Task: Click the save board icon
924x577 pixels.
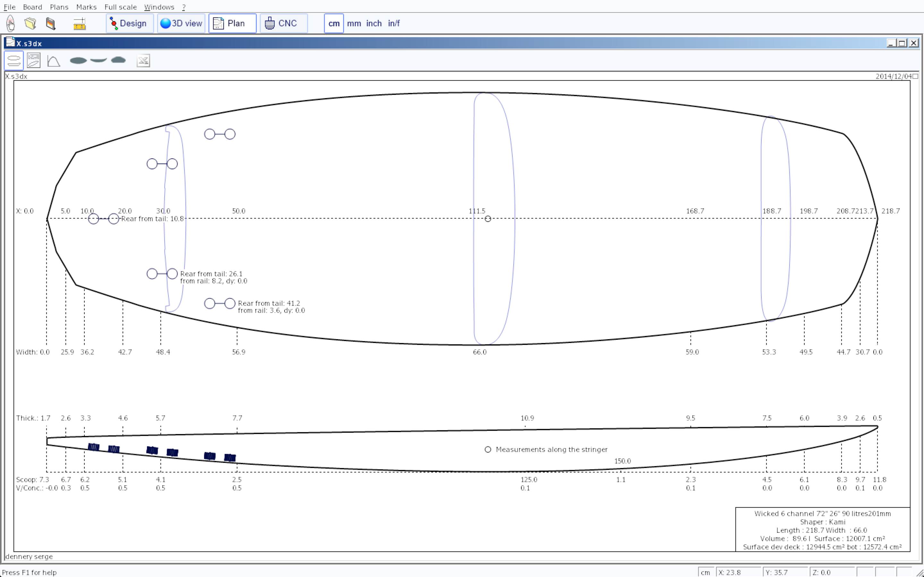Action: (50, 23)
